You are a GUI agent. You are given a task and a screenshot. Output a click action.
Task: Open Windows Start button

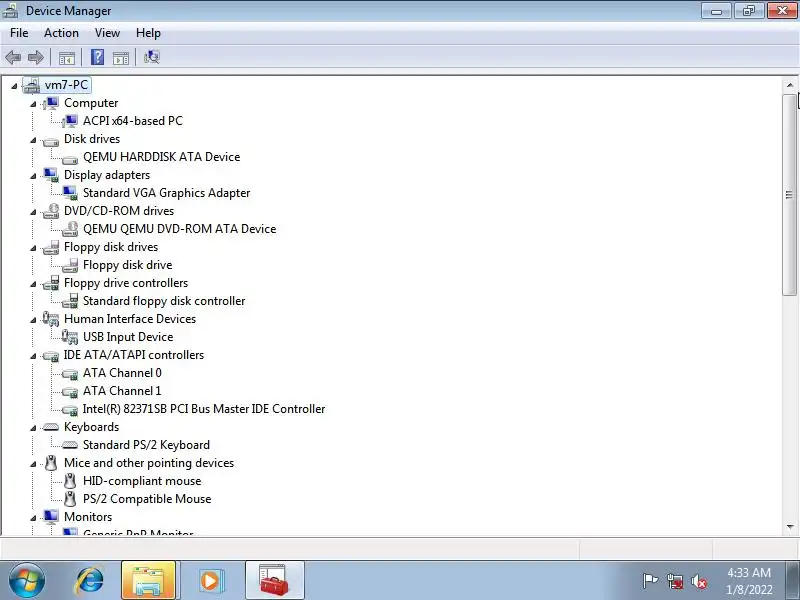click(27, 581)
